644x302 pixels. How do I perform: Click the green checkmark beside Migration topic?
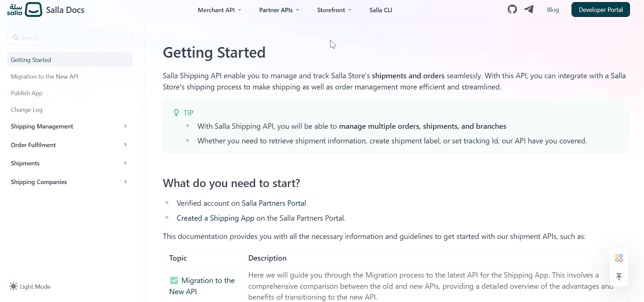tap(174, 280)
